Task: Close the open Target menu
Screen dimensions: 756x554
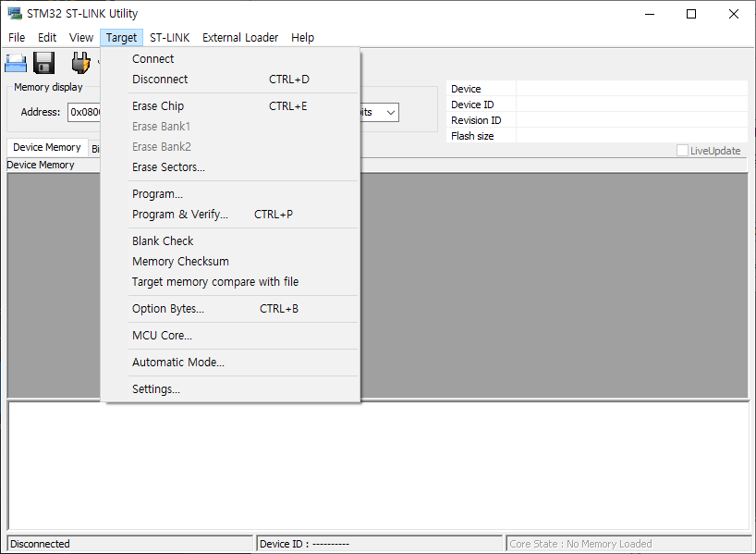Action: point(121,38)
